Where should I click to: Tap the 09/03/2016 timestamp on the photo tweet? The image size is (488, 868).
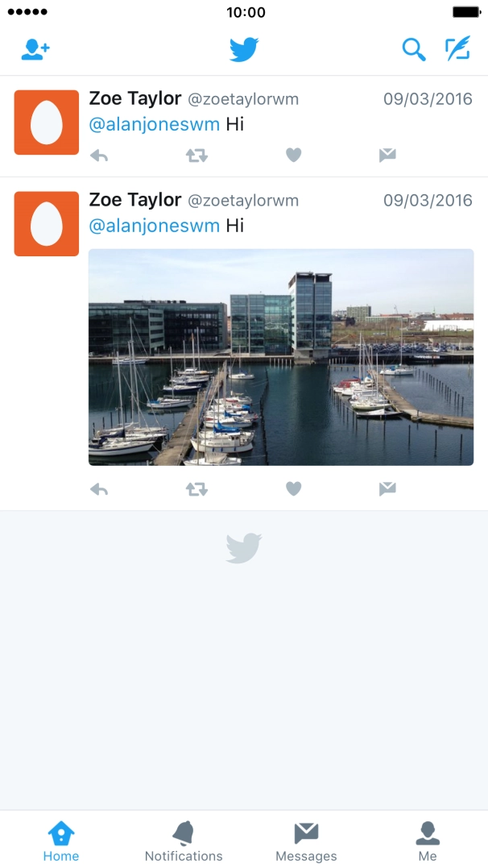click(428, 199)
